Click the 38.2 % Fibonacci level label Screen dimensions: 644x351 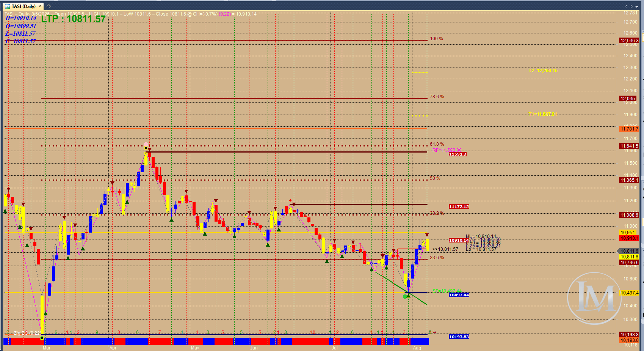tap(437, 213)
